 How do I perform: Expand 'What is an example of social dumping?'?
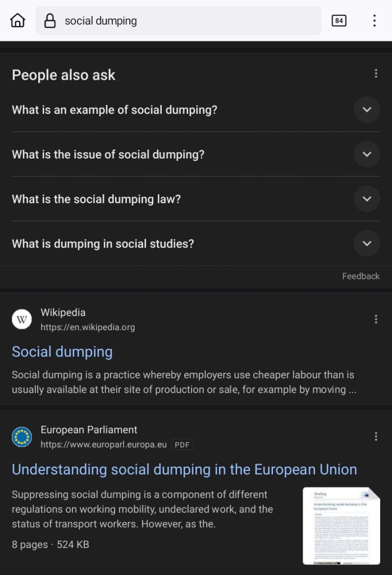367,110
